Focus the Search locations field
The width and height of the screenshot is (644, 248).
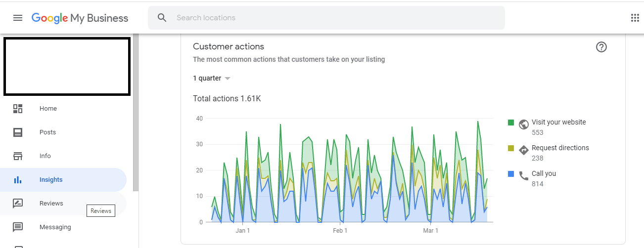[326, 18]
